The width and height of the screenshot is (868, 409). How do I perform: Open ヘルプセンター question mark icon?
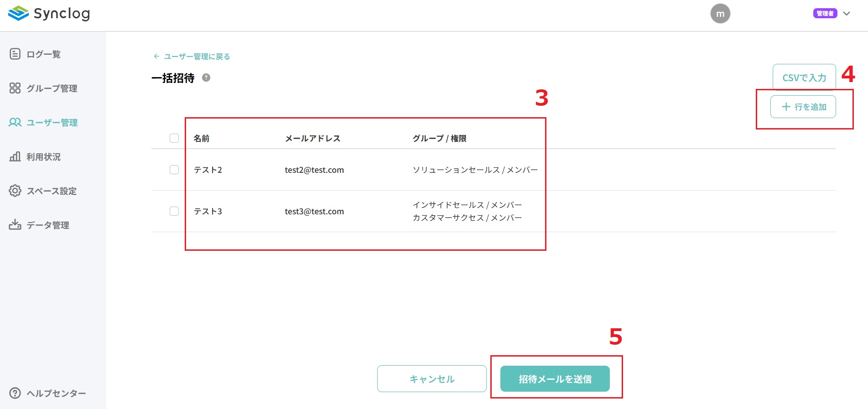[x=15, y=393]
